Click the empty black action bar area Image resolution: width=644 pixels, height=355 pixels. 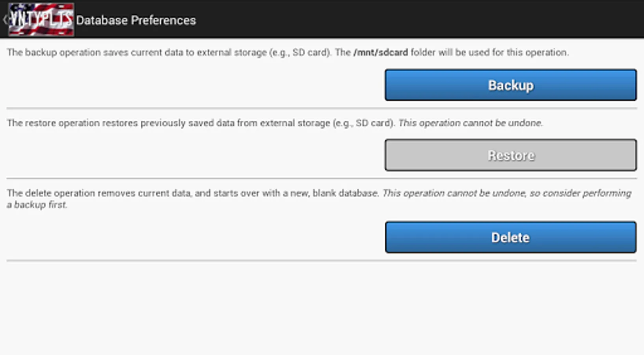coord(418,20)
